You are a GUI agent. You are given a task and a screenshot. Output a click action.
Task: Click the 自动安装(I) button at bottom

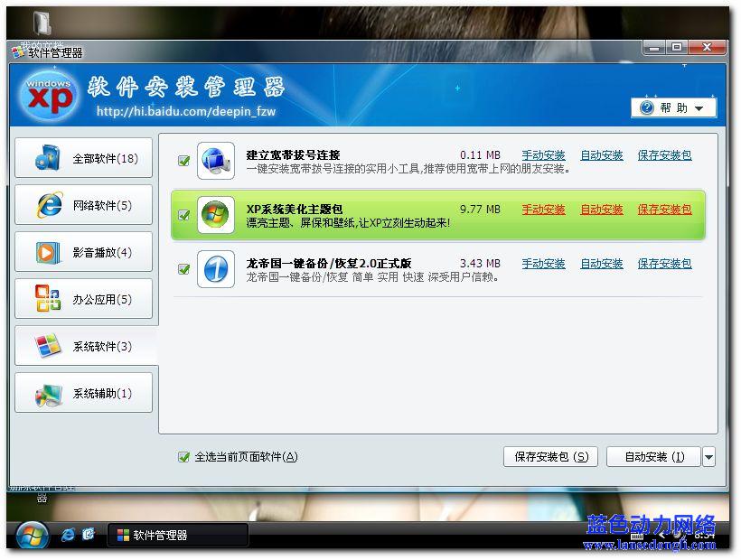click(x=653, y=457)
